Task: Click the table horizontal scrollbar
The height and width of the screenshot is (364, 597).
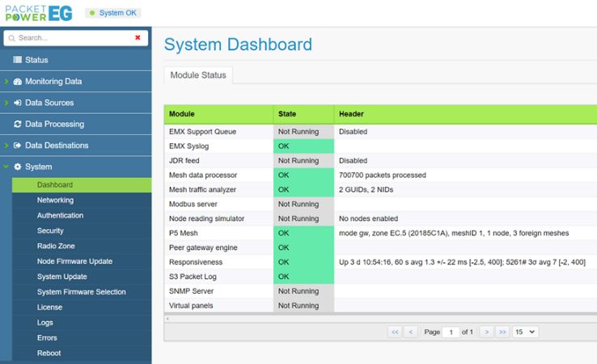Action: (x=380, y=319)
